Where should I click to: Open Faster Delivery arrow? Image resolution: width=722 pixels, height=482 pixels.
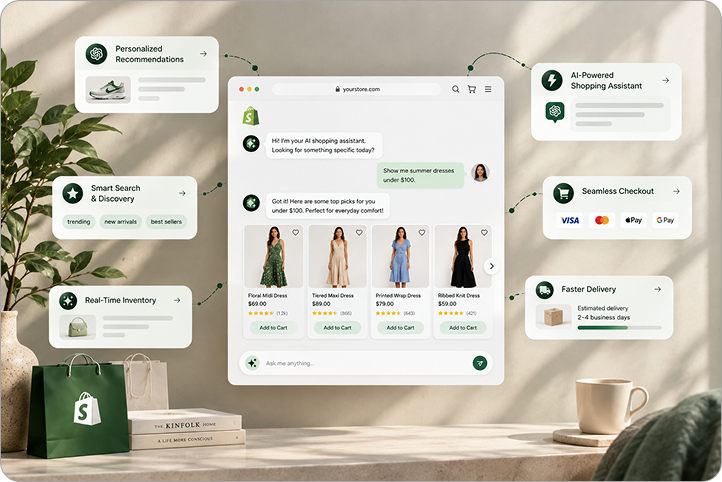tap(658, 289)
